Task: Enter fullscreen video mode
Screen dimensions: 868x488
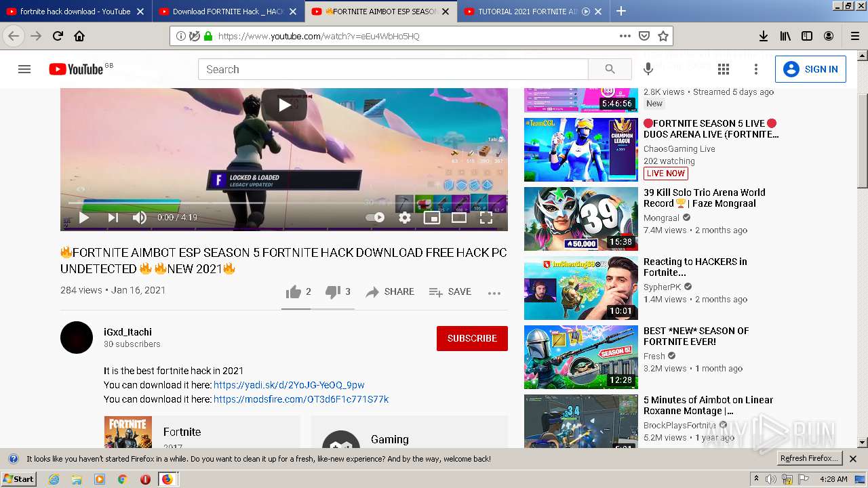Action: (x=486, y=218)
